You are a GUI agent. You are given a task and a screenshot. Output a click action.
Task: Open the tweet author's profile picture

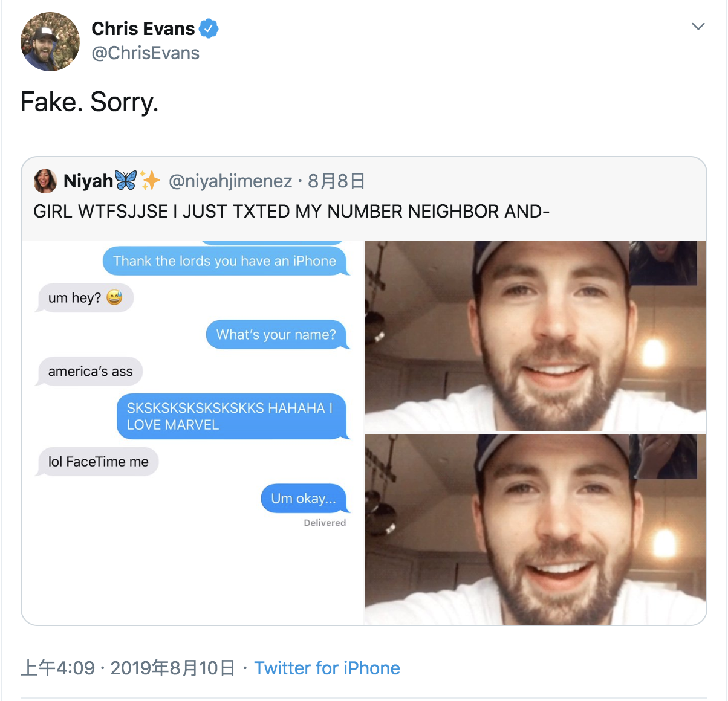click(x=50, y=42)
